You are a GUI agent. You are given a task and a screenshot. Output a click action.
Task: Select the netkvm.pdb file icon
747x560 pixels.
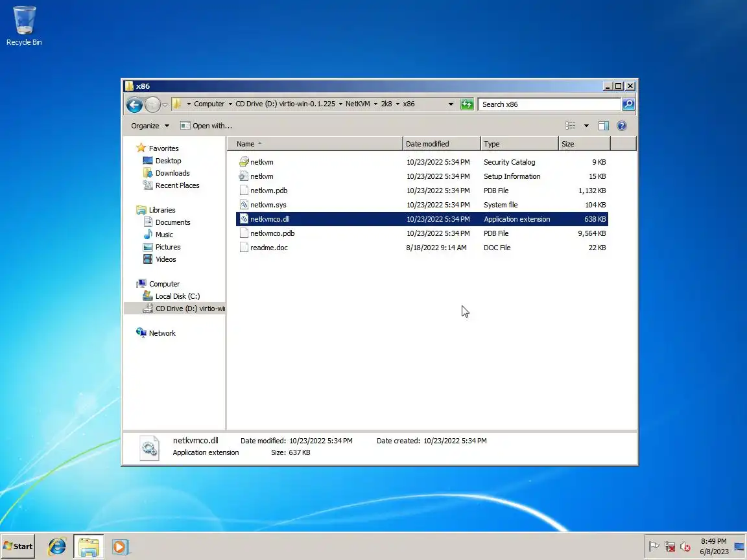pos(244,191)
